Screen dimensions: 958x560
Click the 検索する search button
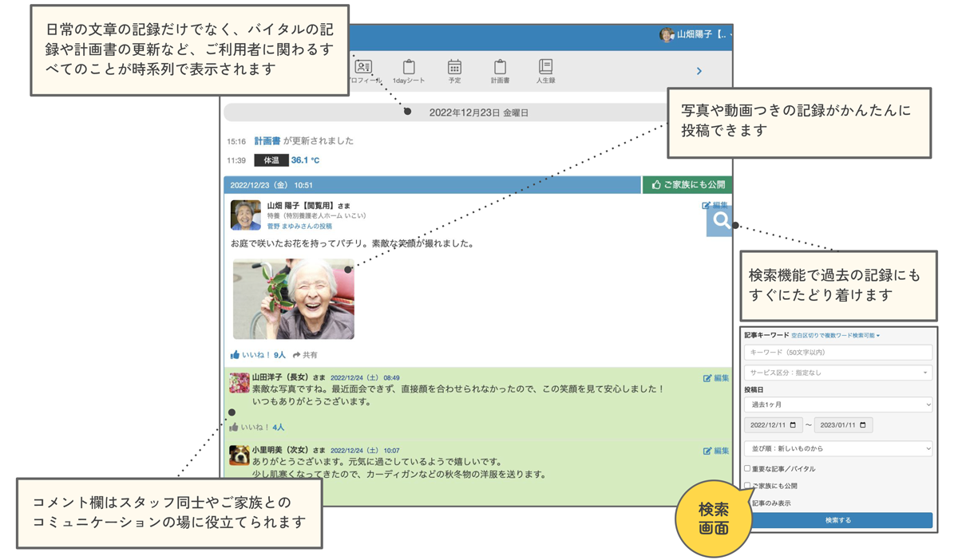(x=837, y=520)
